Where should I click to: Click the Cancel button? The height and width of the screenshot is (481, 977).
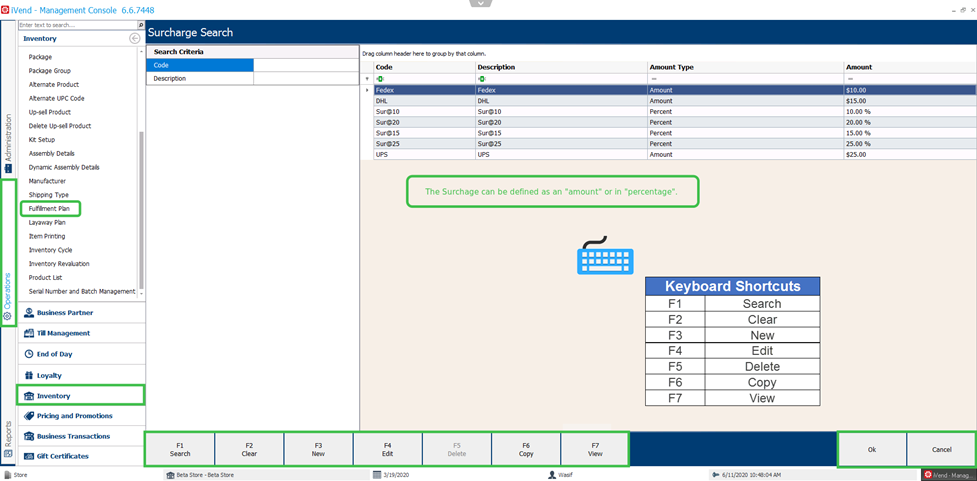941,449
